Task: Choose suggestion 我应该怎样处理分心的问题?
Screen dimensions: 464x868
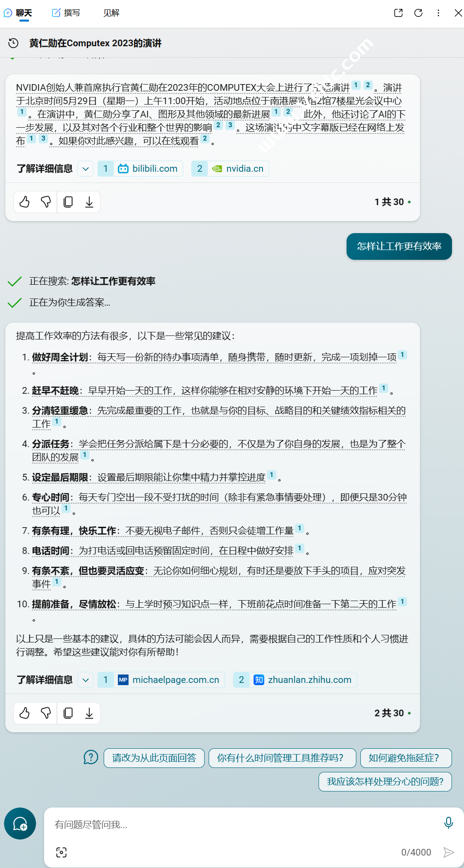Action: click(x=385, y=782)
